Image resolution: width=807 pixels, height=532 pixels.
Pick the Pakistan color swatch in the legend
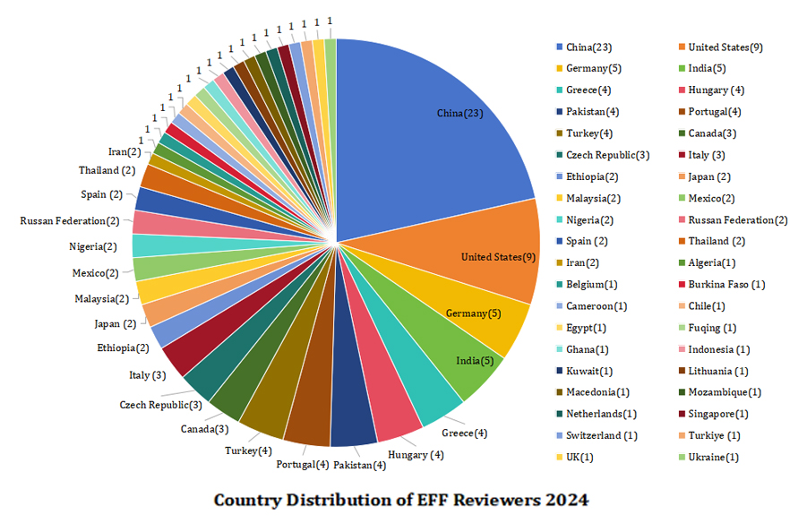pyautogui.click(x=560, y=112)
